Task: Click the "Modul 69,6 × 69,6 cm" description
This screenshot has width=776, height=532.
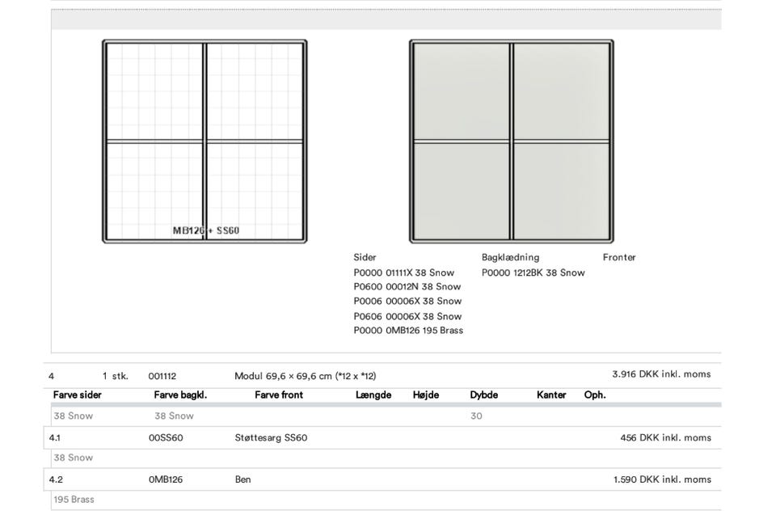Action: (x=306, y=376)
